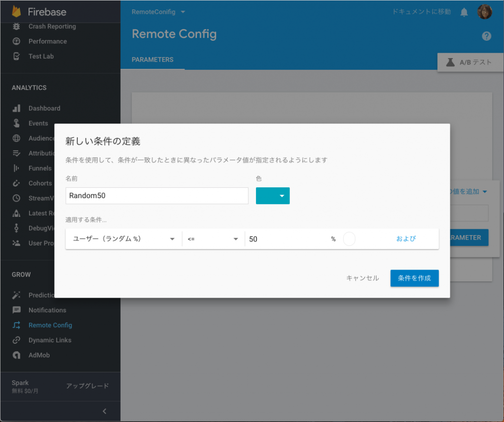Click the Dashboard bar chart icon

click(x=16, y=108)
